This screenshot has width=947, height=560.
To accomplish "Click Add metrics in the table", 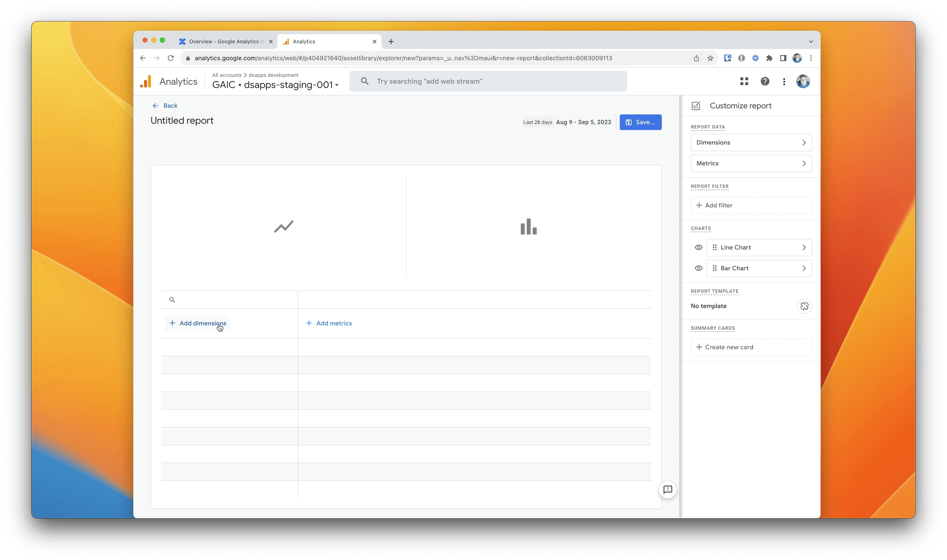I will tap(329, 323).
